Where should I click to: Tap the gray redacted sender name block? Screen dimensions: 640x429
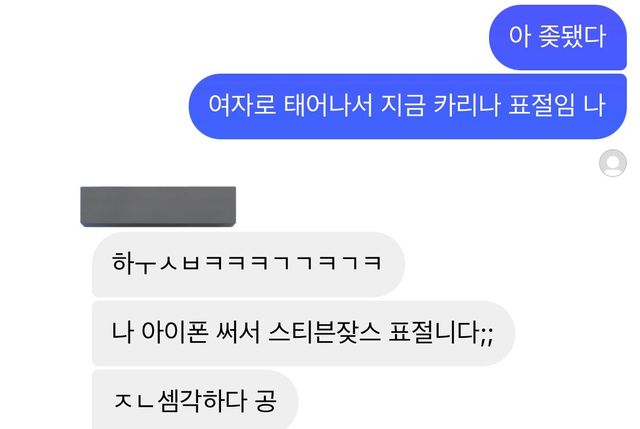[x=158, y=207]
